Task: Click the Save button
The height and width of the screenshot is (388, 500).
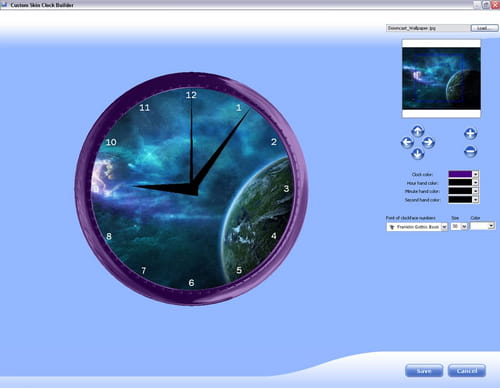Action: (x=424, y=371)
